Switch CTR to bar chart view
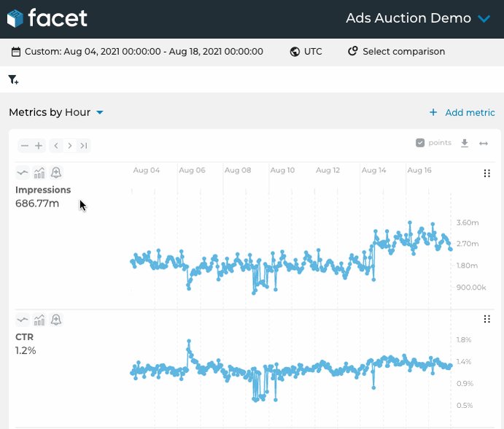The image size is (504, 429). tap(39, 320)
